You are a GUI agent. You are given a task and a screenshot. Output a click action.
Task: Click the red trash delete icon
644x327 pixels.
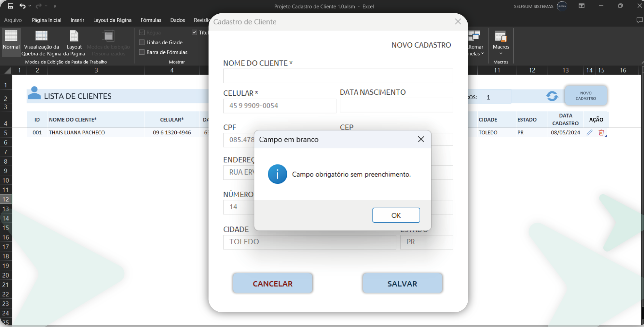[x=601, y=132]
